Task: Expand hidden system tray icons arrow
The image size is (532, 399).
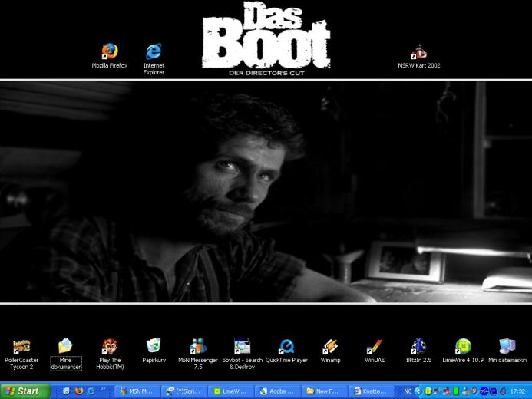Action: 418,391
